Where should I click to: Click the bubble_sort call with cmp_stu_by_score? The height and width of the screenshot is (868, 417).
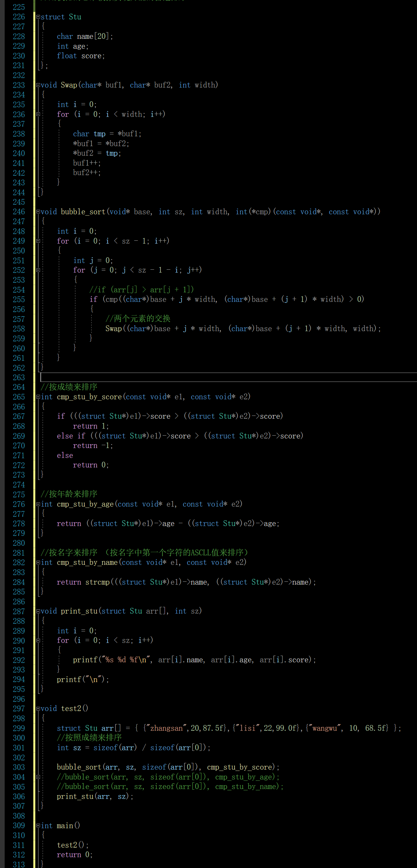pyautogui.click(x=168, y=767)
